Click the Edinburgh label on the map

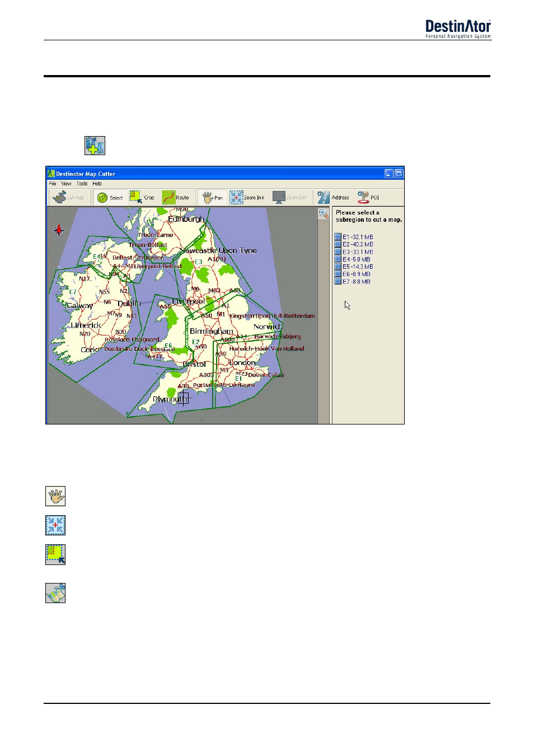coord(186,219)
